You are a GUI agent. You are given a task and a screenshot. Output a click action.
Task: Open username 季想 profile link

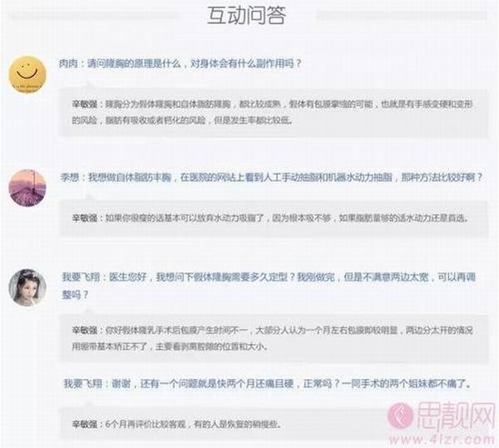click(x=69, y=177)
